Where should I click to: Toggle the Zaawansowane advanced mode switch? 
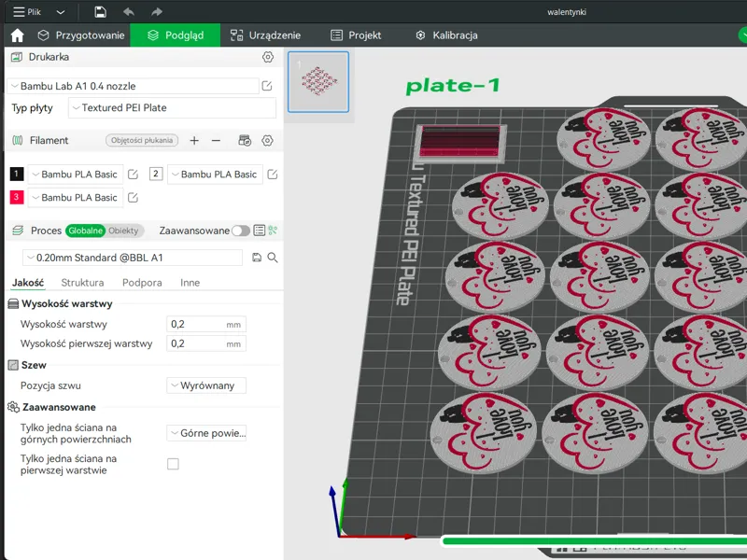(x=241, y=231)
